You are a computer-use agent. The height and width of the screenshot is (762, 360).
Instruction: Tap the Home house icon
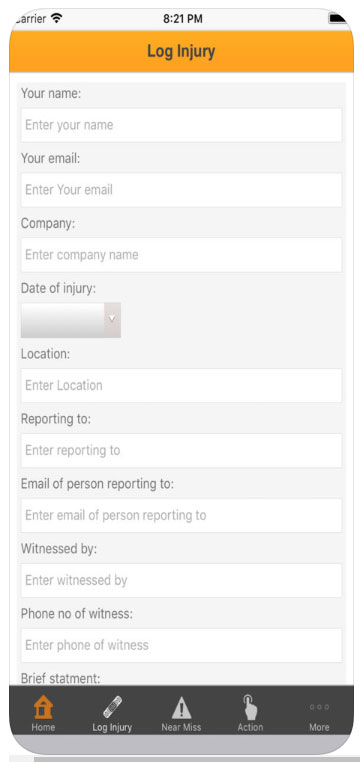click(x=43, y=707)
